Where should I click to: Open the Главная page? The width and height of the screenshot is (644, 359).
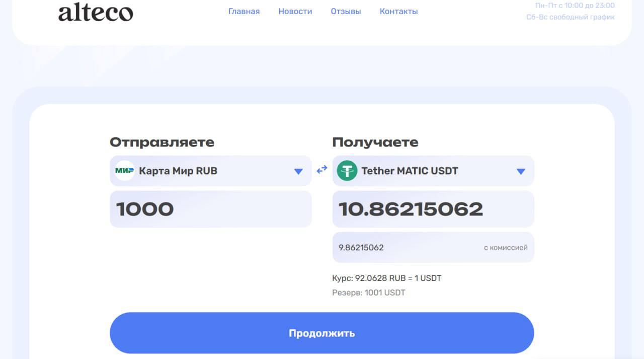pos(244,11)
